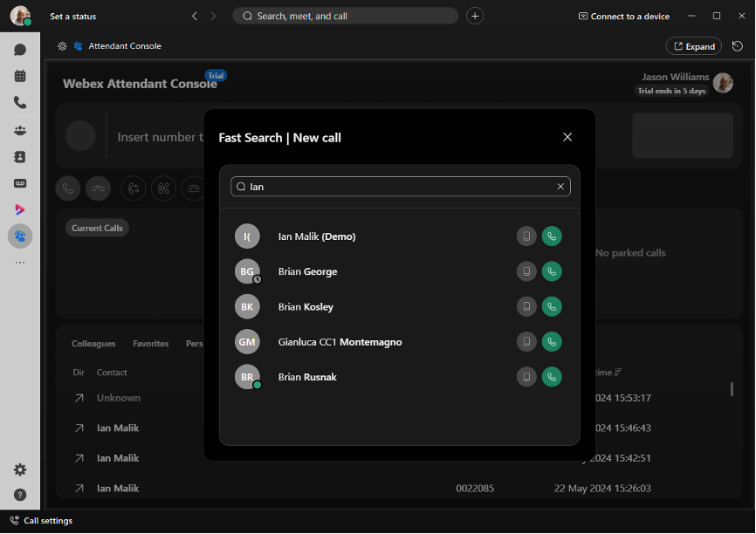The image size is (756, 534).
Task: Click mobile icon for Brian Kosley
Action: pos(526,306)
